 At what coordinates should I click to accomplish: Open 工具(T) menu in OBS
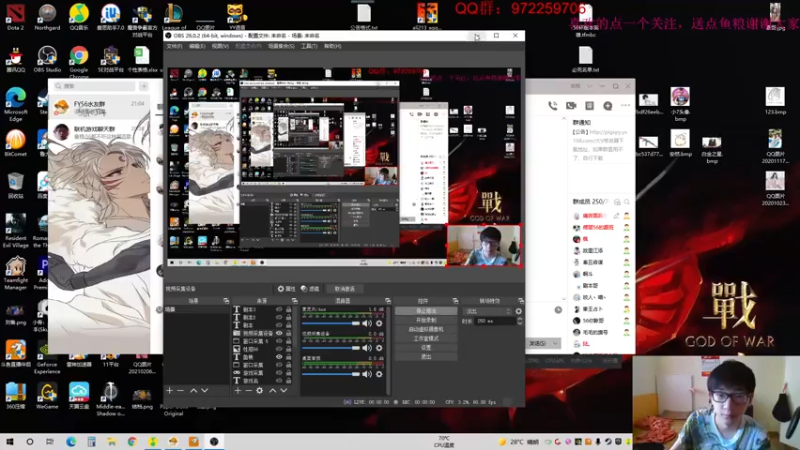309,46
